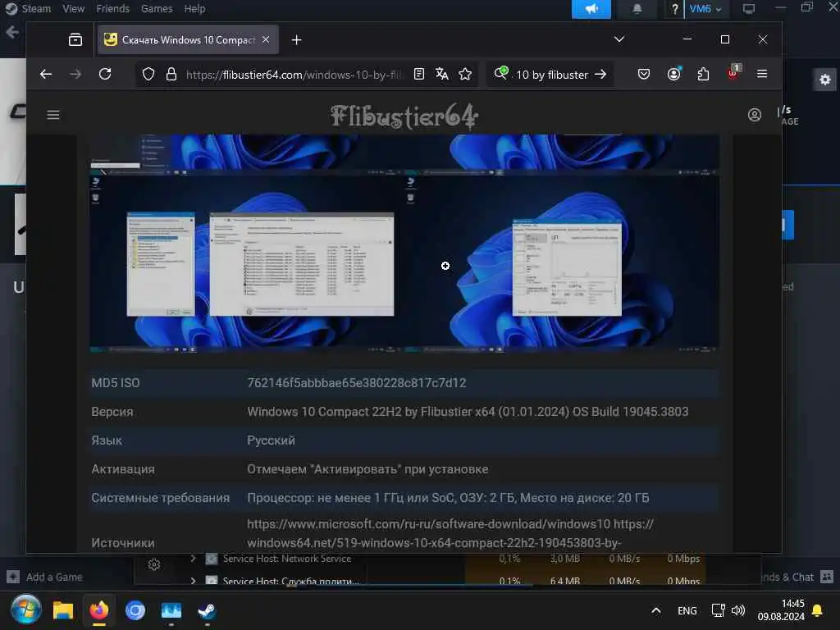Switch to Steam in the taskbar
This screenshot has width=840, height=630.
click(x=207, y=610)
